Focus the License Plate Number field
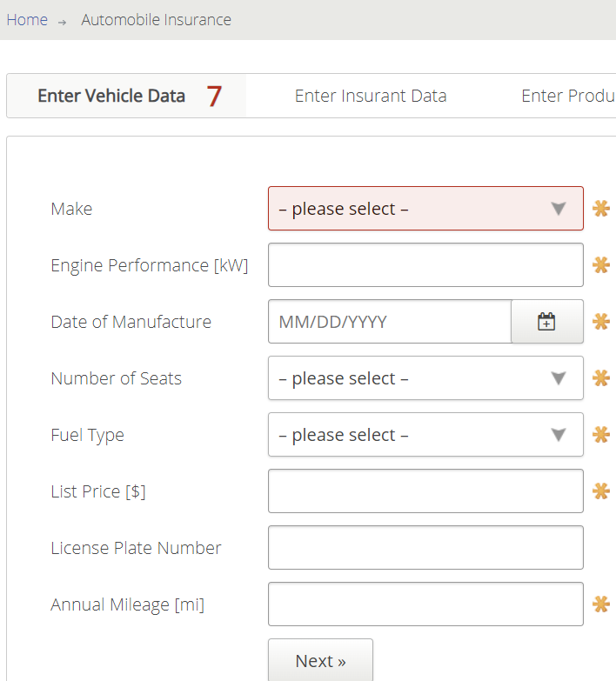Screen dimensions: 616x681 (x=425, y=548)
